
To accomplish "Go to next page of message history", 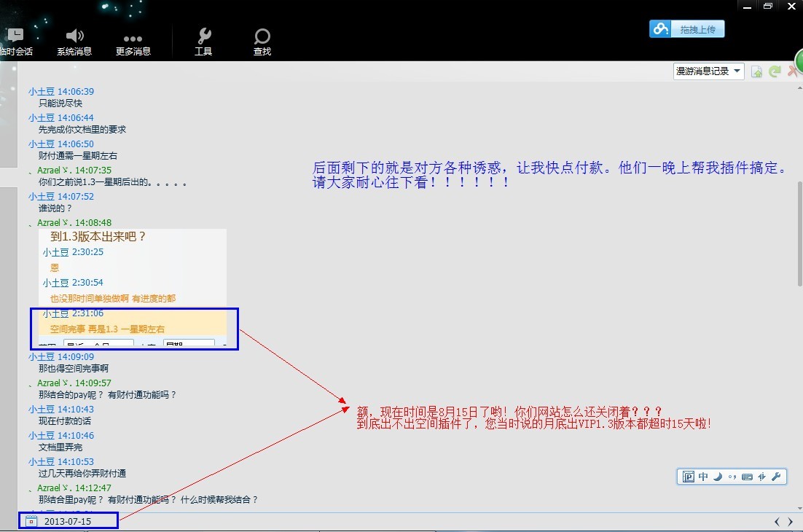I will click(x=790, y=522).
